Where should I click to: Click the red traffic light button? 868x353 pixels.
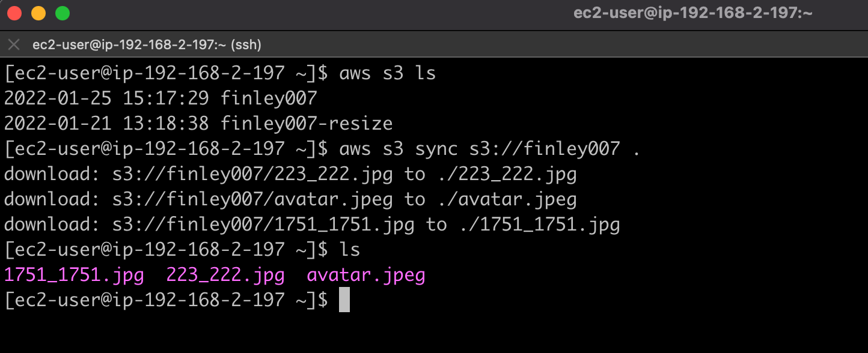click(14, 12)
